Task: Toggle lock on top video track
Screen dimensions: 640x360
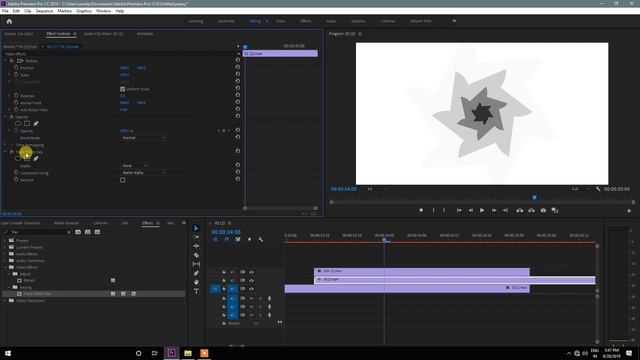Action: click(x=224, y=272)
